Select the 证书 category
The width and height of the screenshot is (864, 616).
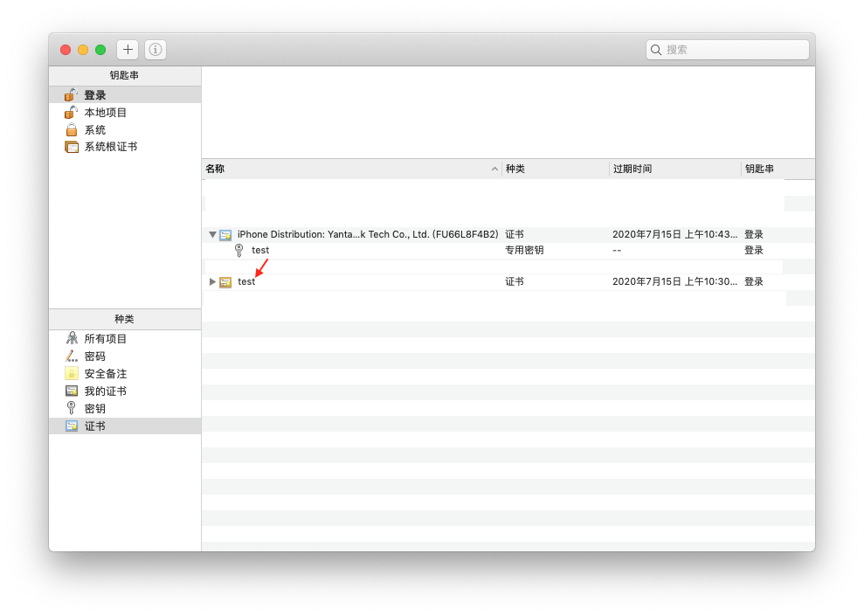point(125,426)
